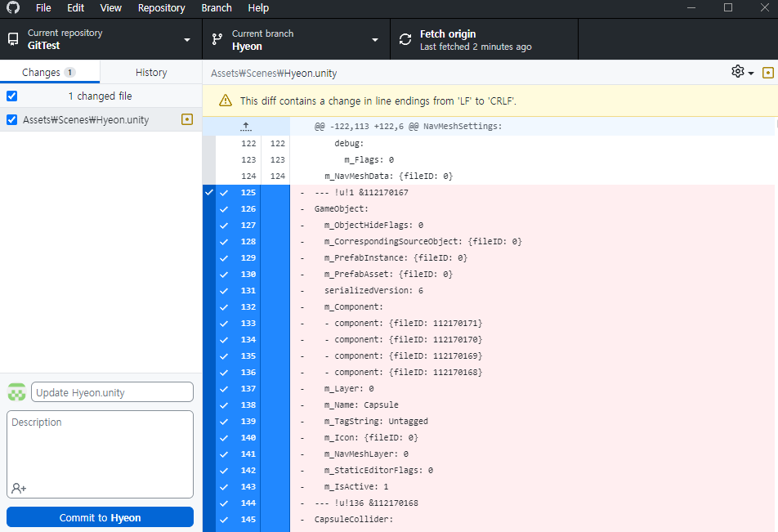Click the line 'm_IsActive: 1'
This screenshot has height=532, width=778.
point(356,487)
